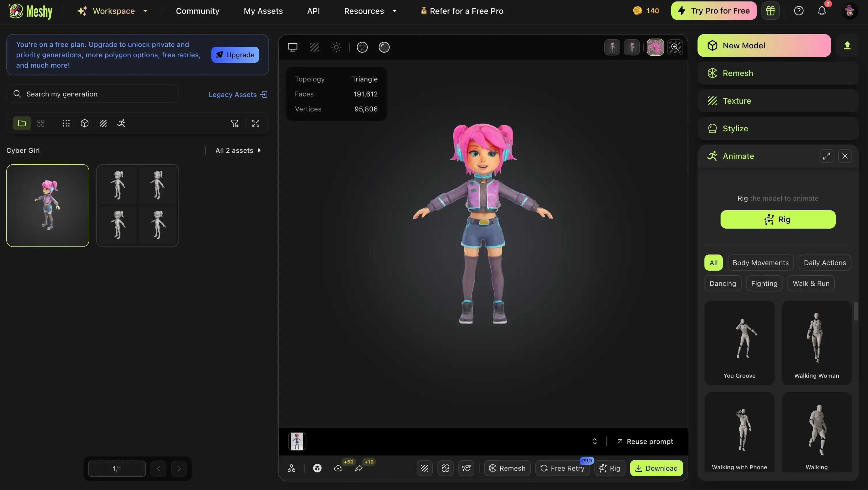Click the Download button
The height and width of the screenshot is (490, 868).
coord(656,468)
